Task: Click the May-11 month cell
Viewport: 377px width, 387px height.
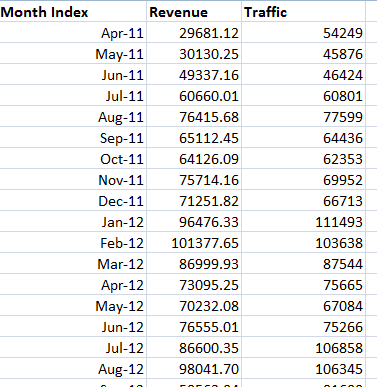Action: 73,54
